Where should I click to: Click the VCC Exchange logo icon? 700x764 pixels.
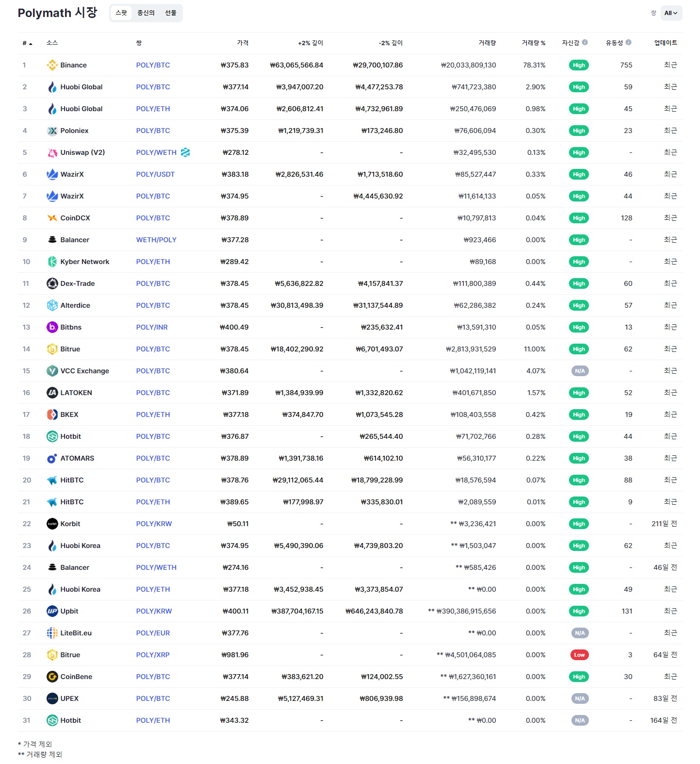(52, 371)
